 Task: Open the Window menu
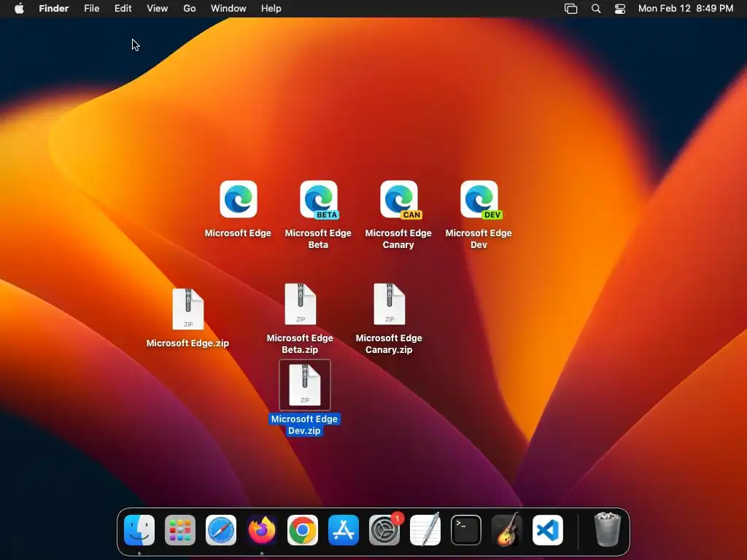pos(228,9)
